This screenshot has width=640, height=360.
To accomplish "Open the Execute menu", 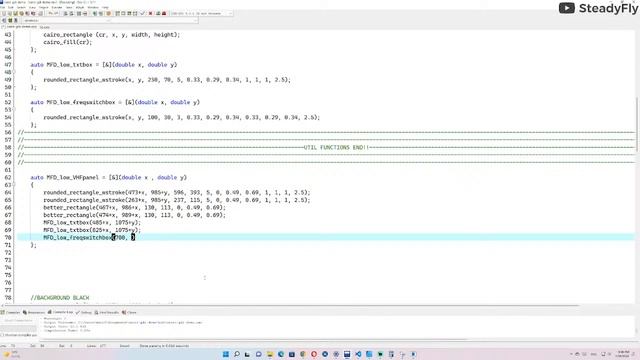I will coord(57,7).
